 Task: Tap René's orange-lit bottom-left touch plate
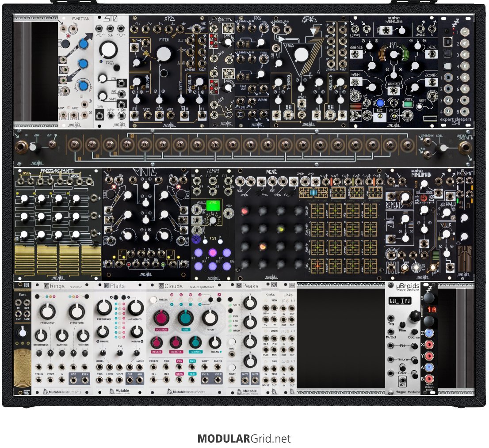point(317,266)
